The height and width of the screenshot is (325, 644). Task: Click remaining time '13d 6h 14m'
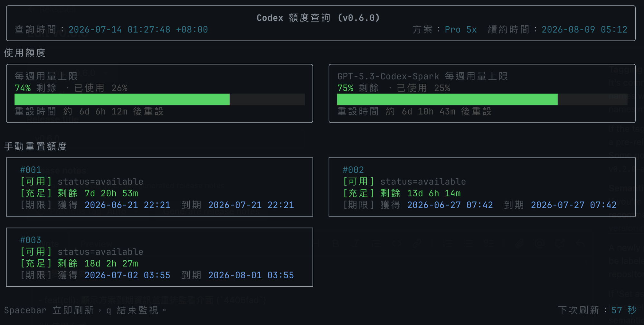click(x=434, y=193)
